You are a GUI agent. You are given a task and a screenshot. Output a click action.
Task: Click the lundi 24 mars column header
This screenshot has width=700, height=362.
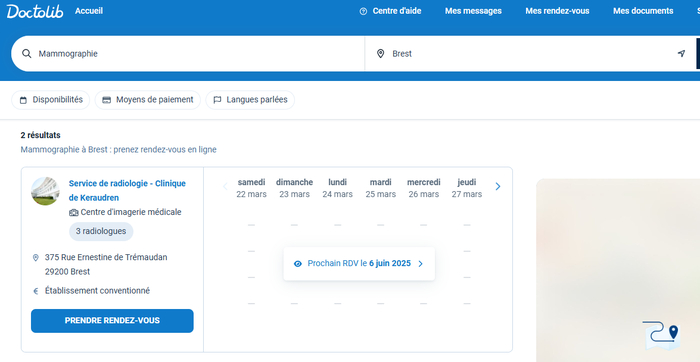[x=338, y=188]
